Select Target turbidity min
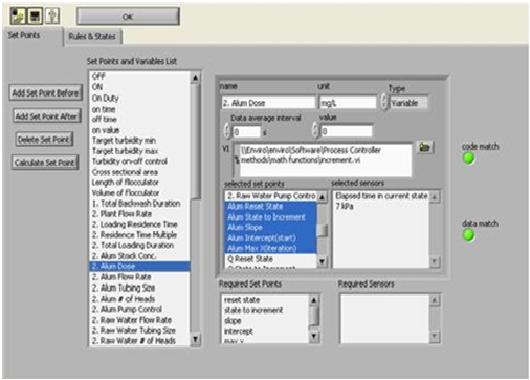 [x=140, y=141]
